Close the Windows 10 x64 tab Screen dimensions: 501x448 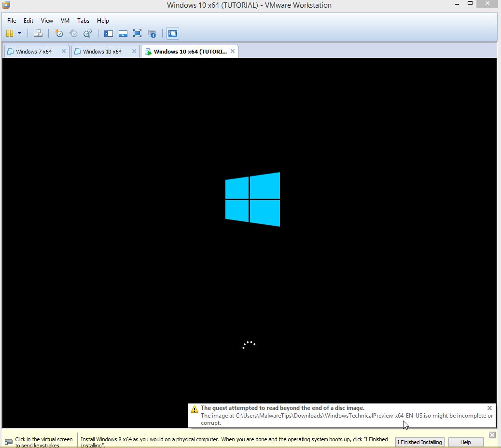click(x=134, y=51)
